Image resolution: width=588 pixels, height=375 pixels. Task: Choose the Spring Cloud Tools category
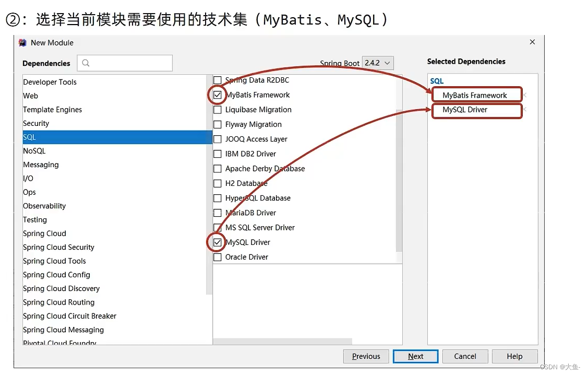tap(114, 261)
